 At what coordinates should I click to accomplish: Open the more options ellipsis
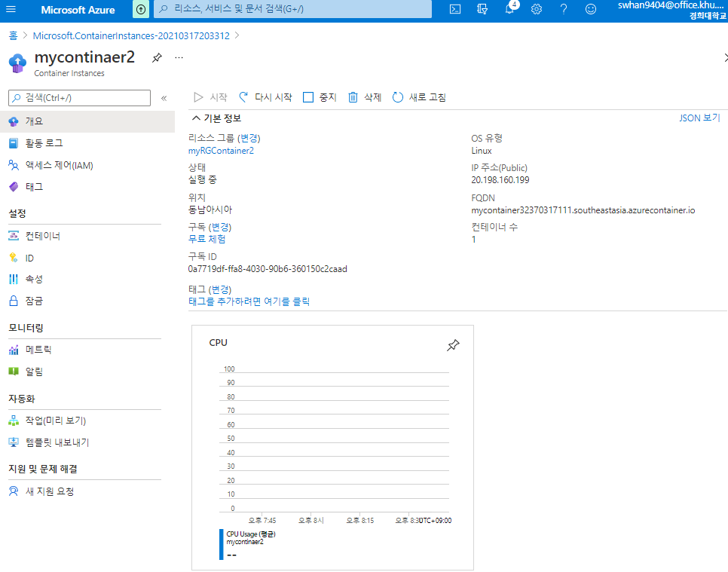(x=179, y=57)
